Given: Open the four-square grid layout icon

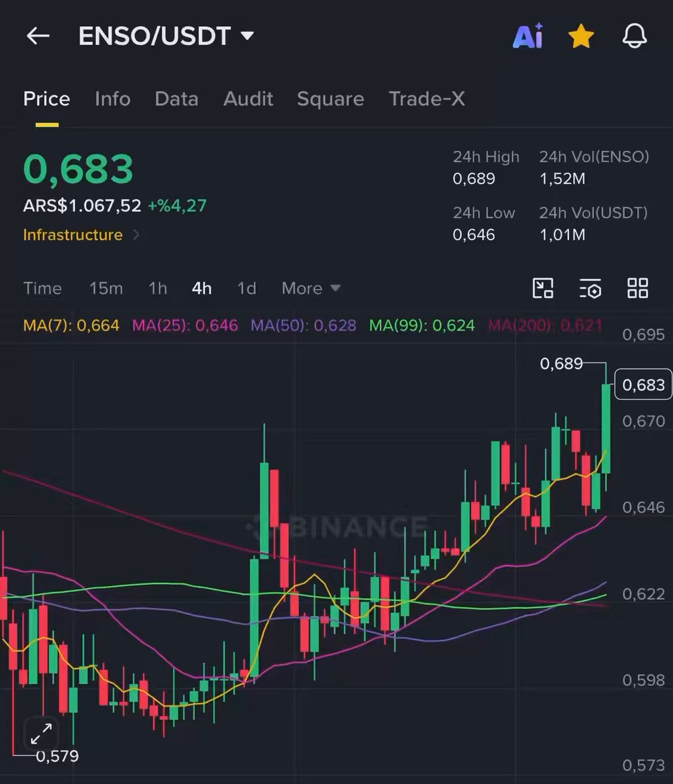Looking at the screenshot, I should (x=637, y=288).
